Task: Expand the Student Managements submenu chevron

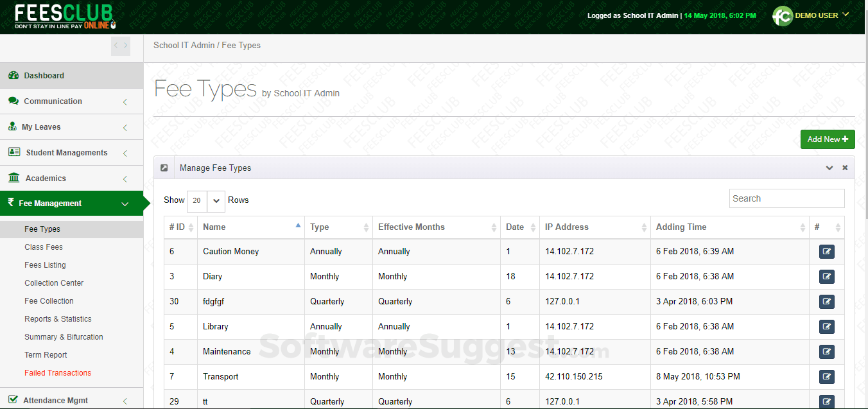Action: 125,153
